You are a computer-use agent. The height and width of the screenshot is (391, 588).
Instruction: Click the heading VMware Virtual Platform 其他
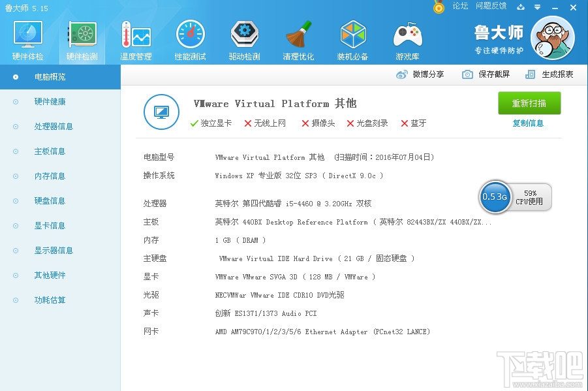[275, 103]
